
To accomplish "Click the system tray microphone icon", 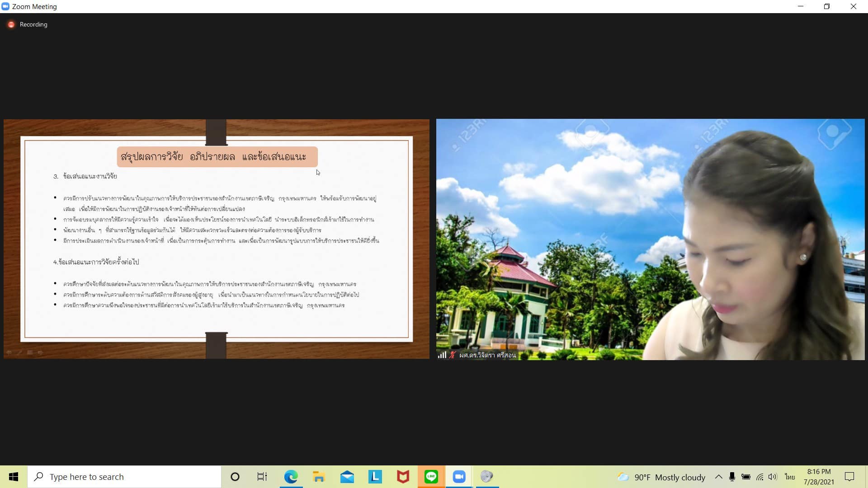I will click(732, 477).
